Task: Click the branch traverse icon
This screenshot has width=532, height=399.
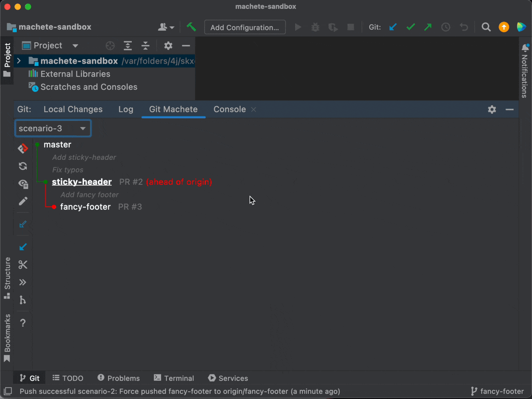Action: point(23,300)
